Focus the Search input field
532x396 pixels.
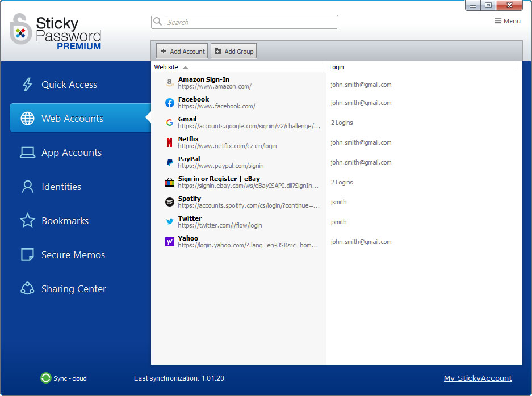[244, 22]
